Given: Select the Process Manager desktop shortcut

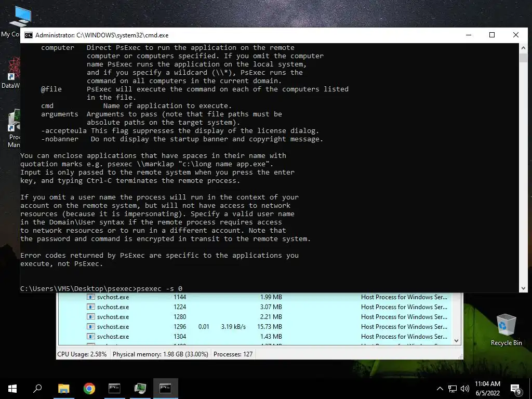Looking at the screenshot, I should pyautogui.click(x=13, y=129).
